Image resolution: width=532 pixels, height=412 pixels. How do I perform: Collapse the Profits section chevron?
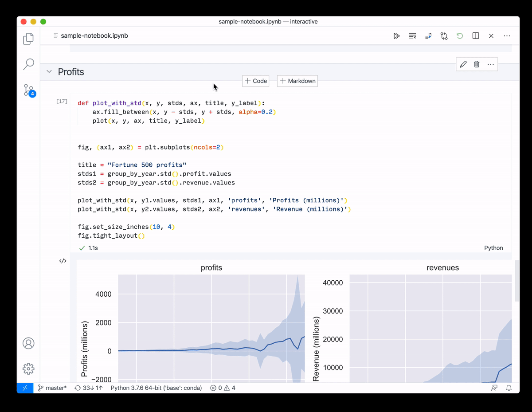click(49, 72)
